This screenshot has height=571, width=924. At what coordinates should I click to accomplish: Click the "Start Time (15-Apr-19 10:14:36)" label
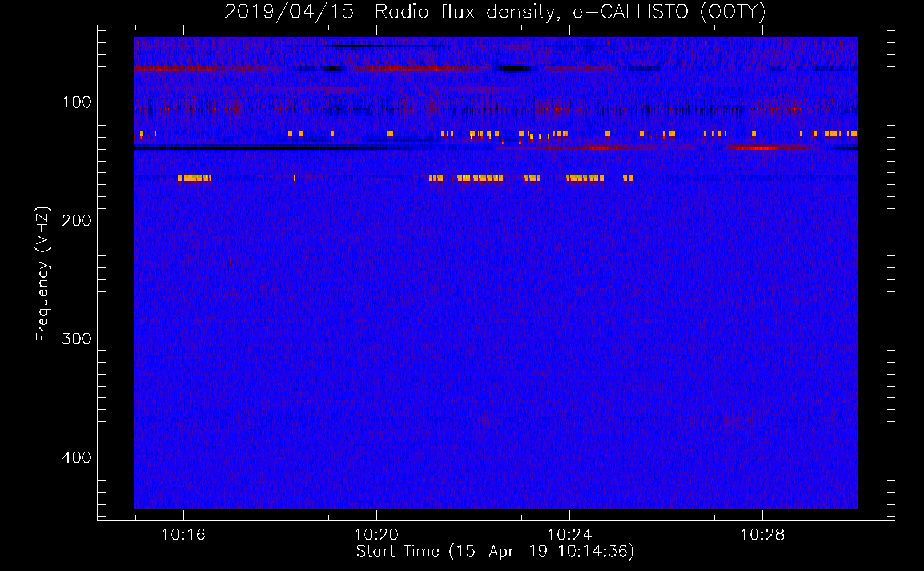[x=495, y=552]
